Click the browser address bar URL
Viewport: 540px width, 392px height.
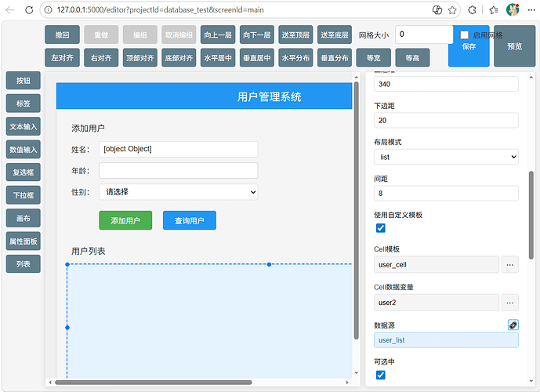[160, 10]
